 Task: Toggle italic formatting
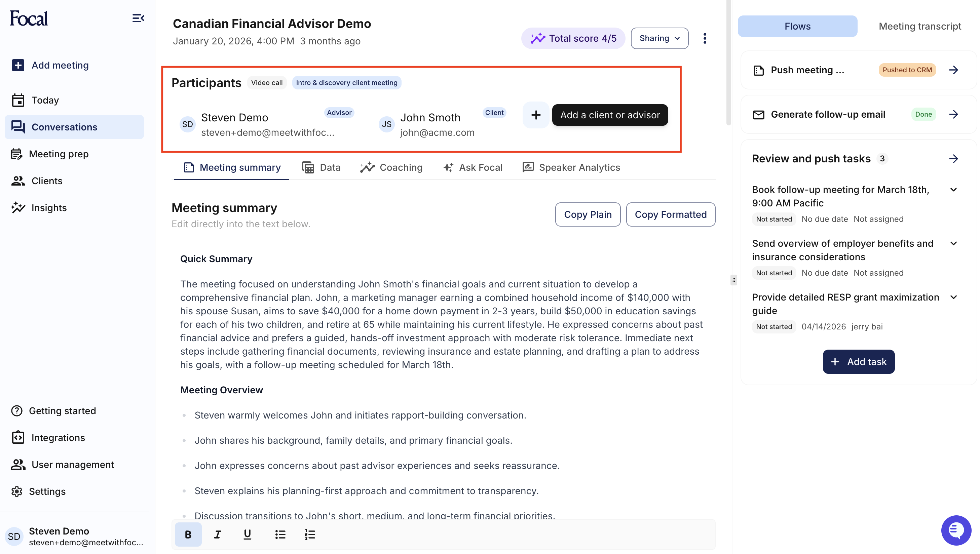(x=218, y=535)
